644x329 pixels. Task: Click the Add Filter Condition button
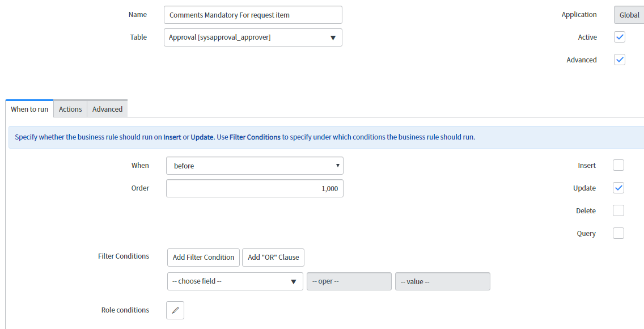(204, 257)
